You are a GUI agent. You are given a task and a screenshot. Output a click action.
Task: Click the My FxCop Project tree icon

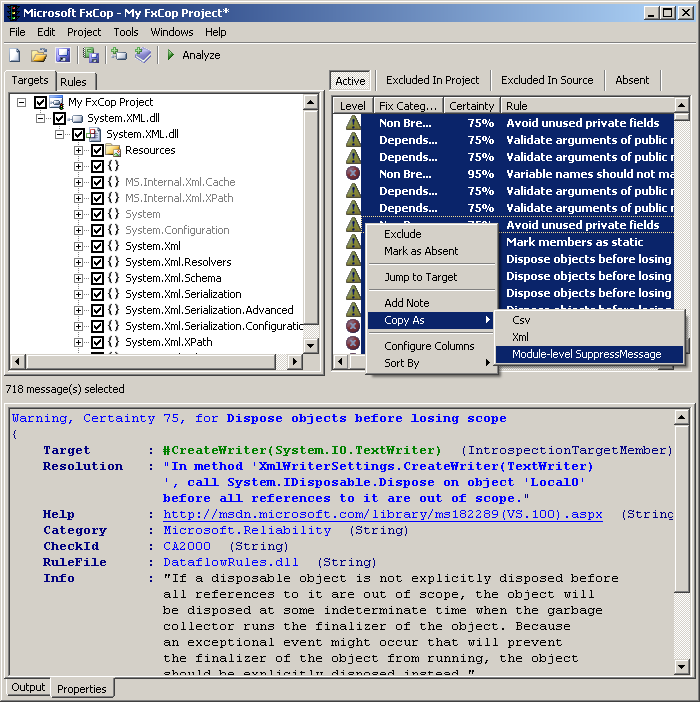pyautogui.click(x=56, y=102)
